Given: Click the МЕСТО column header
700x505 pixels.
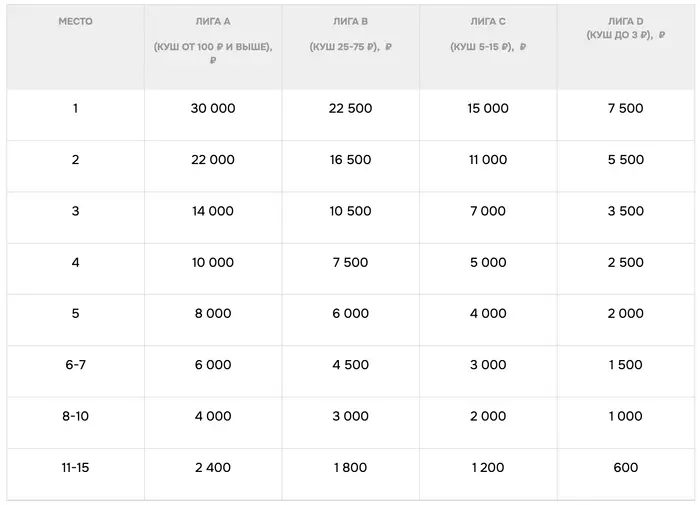Looking at the screenshot, I should (x=75, y=21).
